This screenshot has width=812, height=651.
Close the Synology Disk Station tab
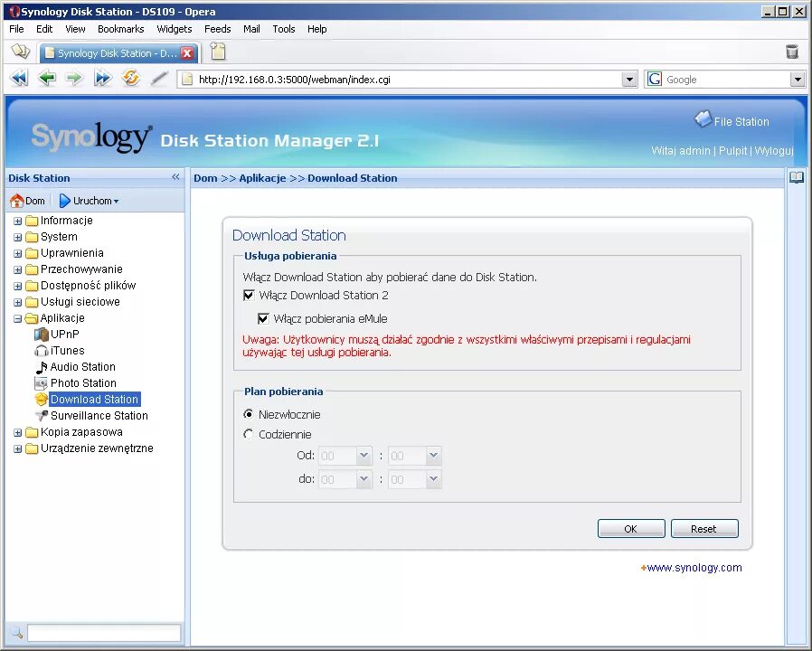187,52
